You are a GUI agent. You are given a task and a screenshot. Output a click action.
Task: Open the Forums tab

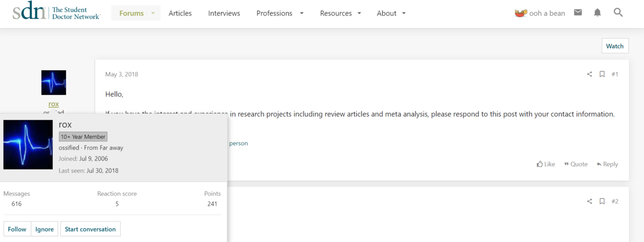pos(131,13)
